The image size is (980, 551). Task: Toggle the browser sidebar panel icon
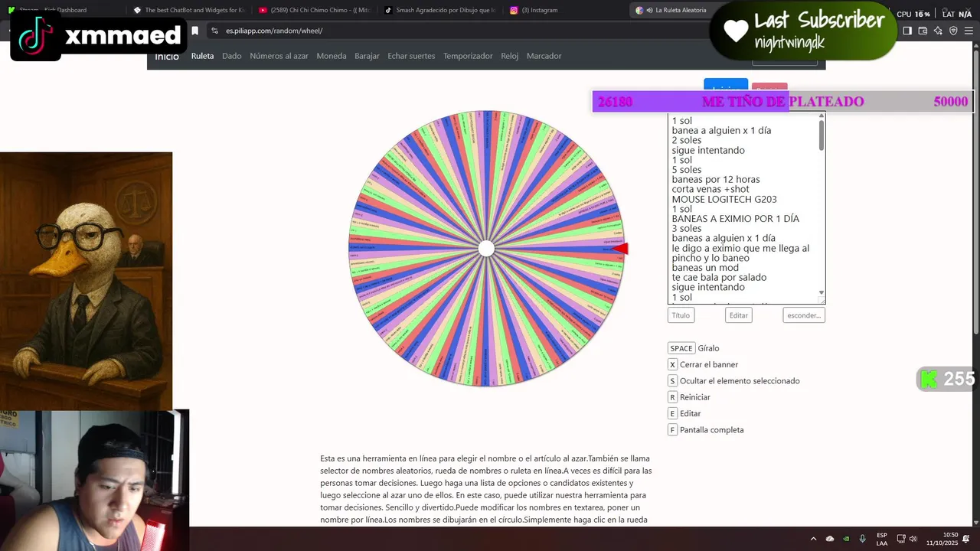(907, 31)
